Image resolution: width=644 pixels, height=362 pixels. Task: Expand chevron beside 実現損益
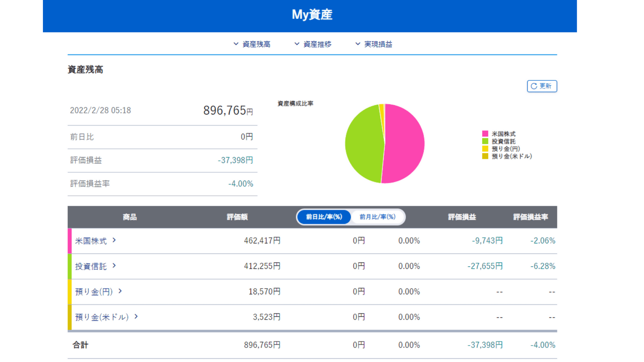pyautogui.click(x=358, y=44)
